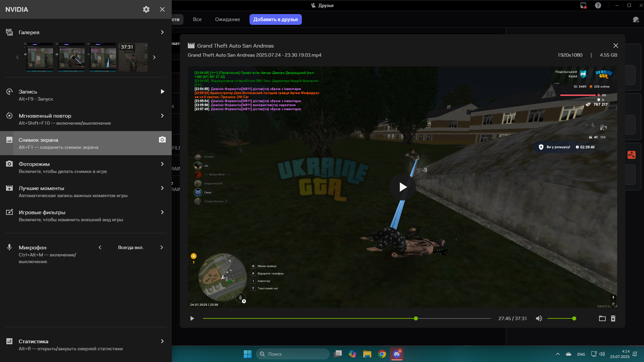Open Discord from taskbar
Viewport: 644px width, 362px height.
pyautogui.click(x=397, y=354)
